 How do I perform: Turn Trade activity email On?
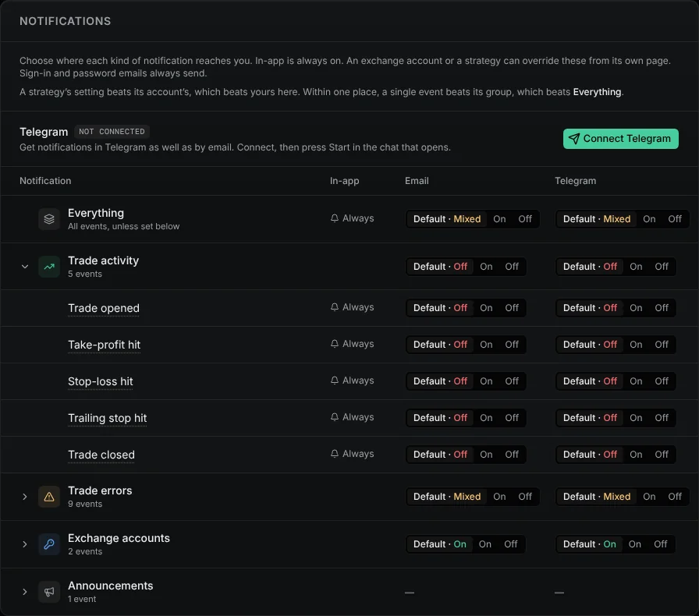486,267
